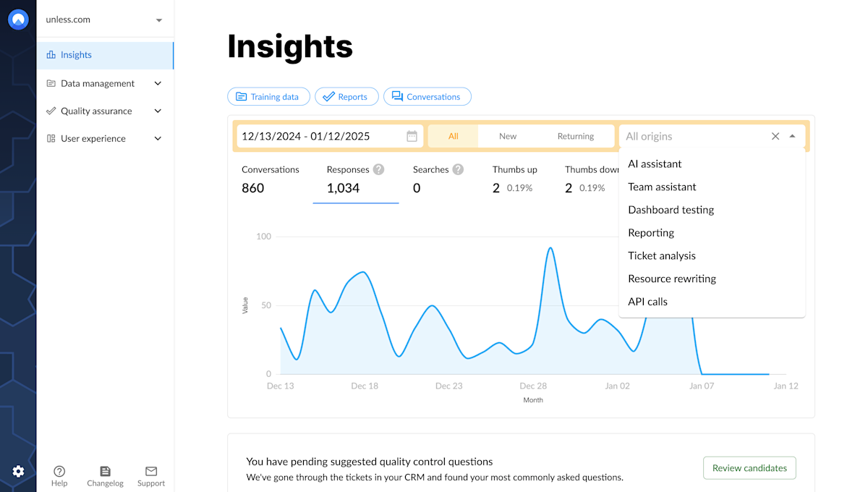Switch the segmented filter back to All

[455, 136]
